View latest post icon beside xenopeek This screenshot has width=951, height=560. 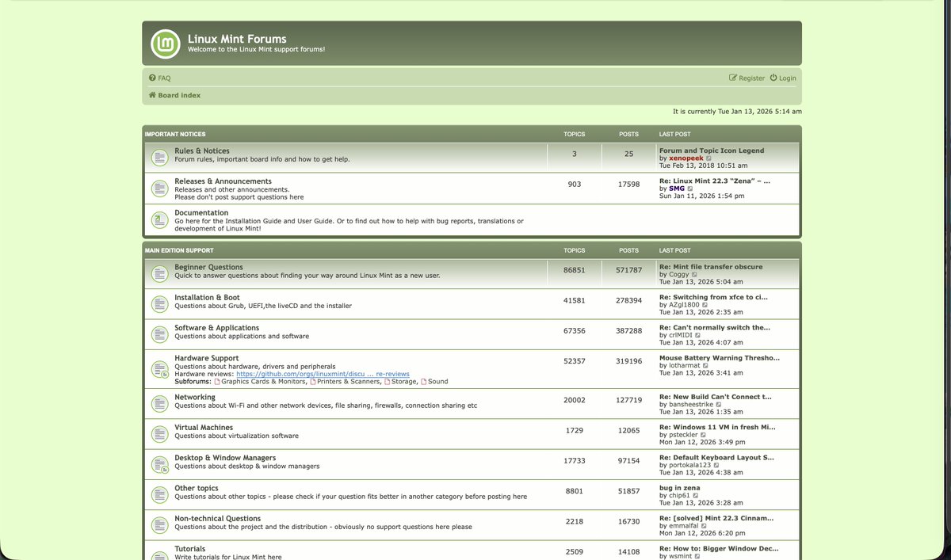coord(709,158)
